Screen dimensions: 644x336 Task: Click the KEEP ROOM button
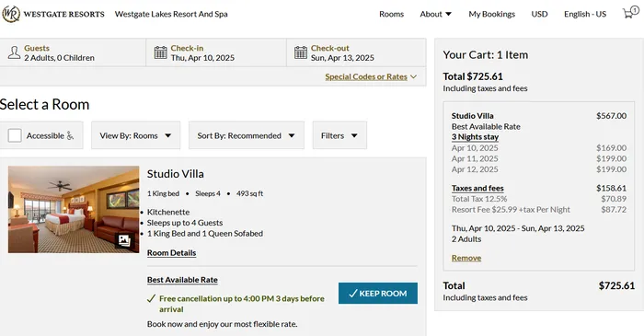click(x=378, y=294)
